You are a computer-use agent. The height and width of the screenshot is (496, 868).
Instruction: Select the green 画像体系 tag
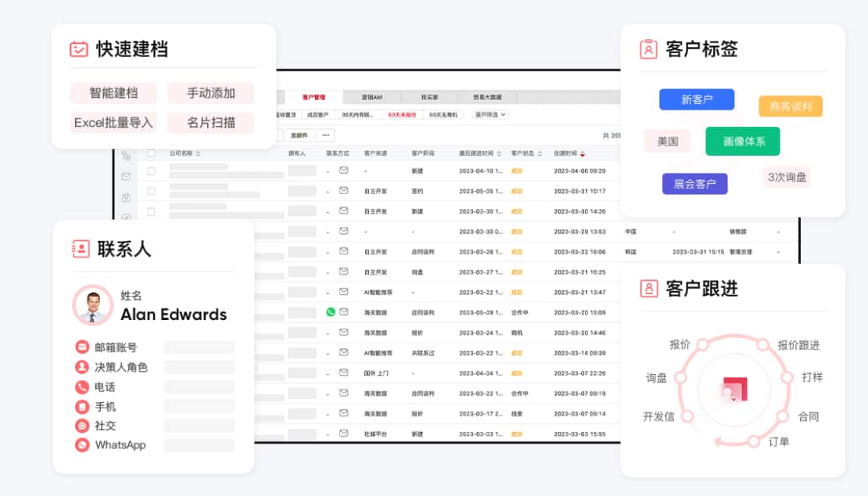pos(742,142)
